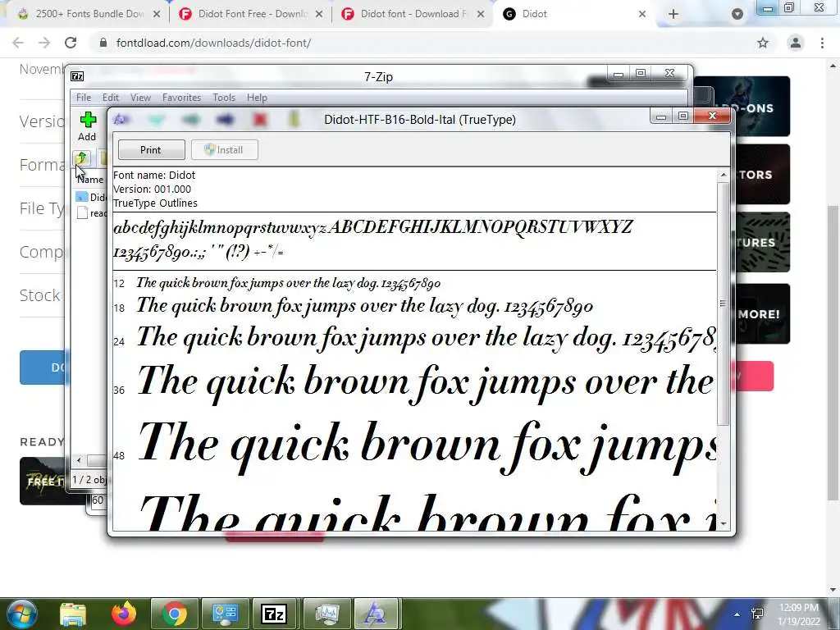Image resolution: width=840 pixels, height=630 pixels.
Task: Click the green Add icon in 7-Zip
Action: 87,120
